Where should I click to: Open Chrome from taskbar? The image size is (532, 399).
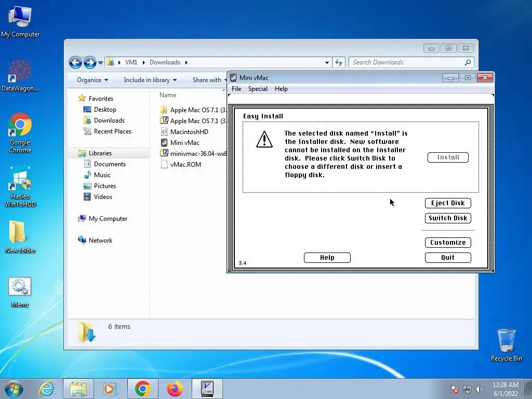[x=142, y=389]
